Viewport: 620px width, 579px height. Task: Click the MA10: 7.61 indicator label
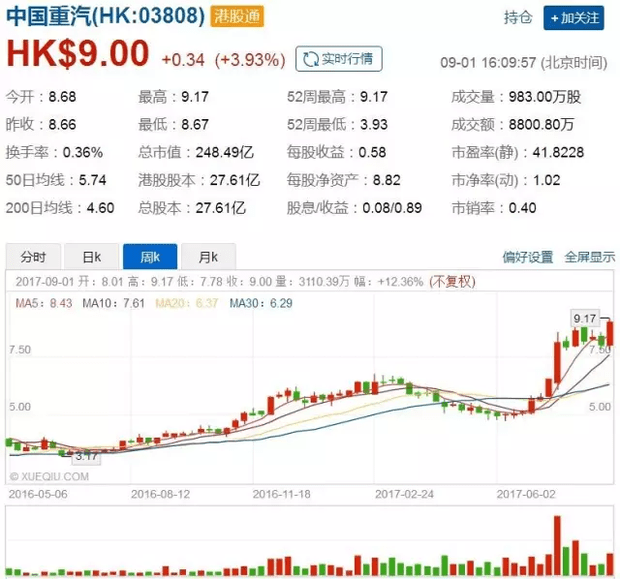tap(113, 303)
